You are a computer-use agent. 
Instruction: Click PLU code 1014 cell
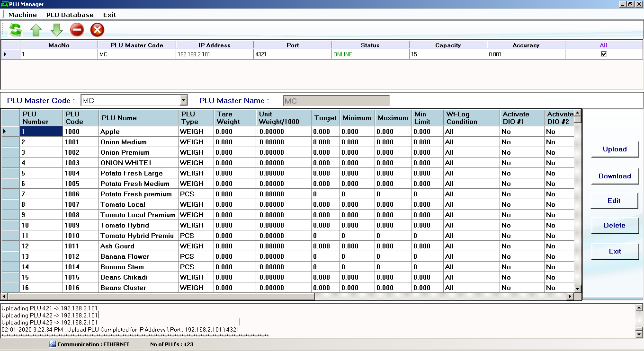(80, 267)
